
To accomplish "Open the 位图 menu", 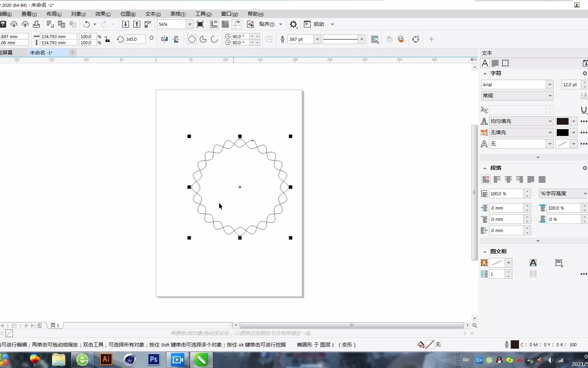I will (128, 14).
